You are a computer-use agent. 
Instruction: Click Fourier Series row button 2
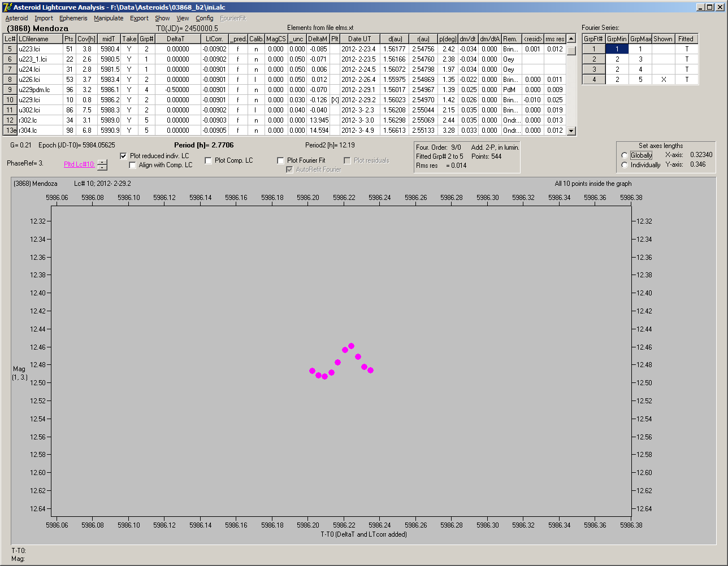click(594, 59)
